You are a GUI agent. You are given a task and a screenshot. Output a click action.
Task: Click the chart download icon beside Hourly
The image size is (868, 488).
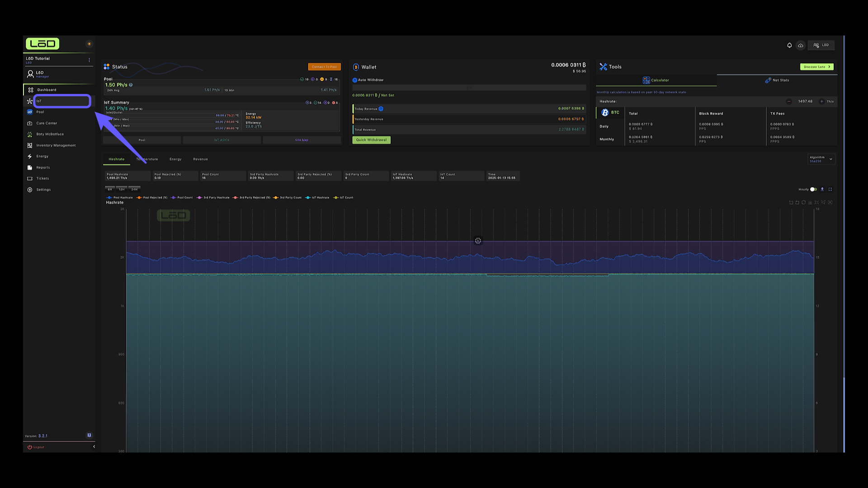(822, 190)
